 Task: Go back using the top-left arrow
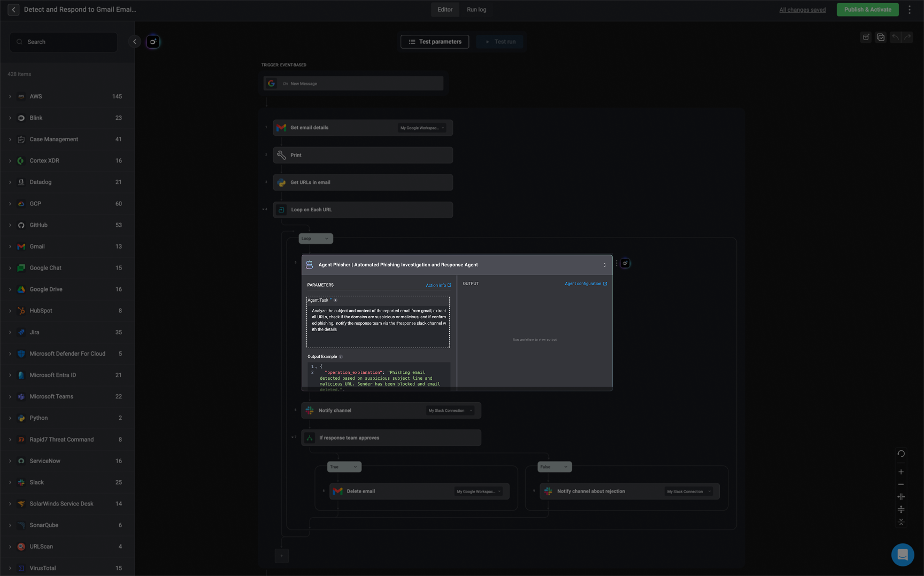tap(13, 10)
